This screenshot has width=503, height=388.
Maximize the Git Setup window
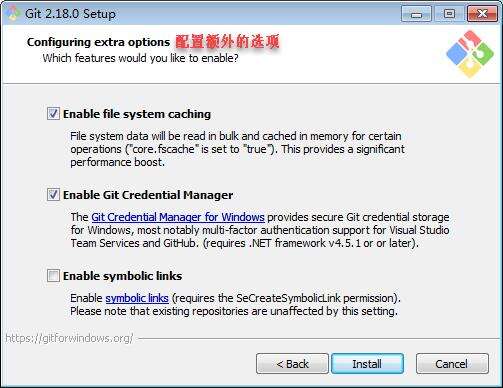pos(449,14)
